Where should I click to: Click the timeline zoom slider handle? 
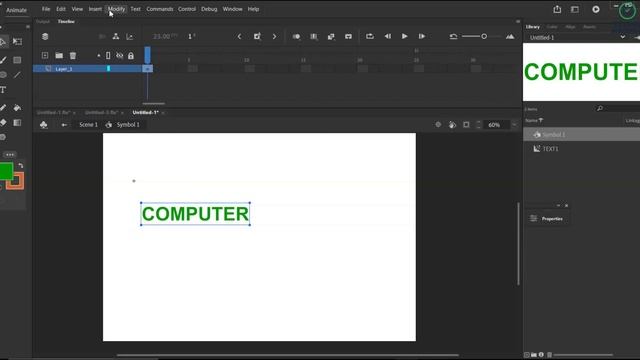[484, 36]
